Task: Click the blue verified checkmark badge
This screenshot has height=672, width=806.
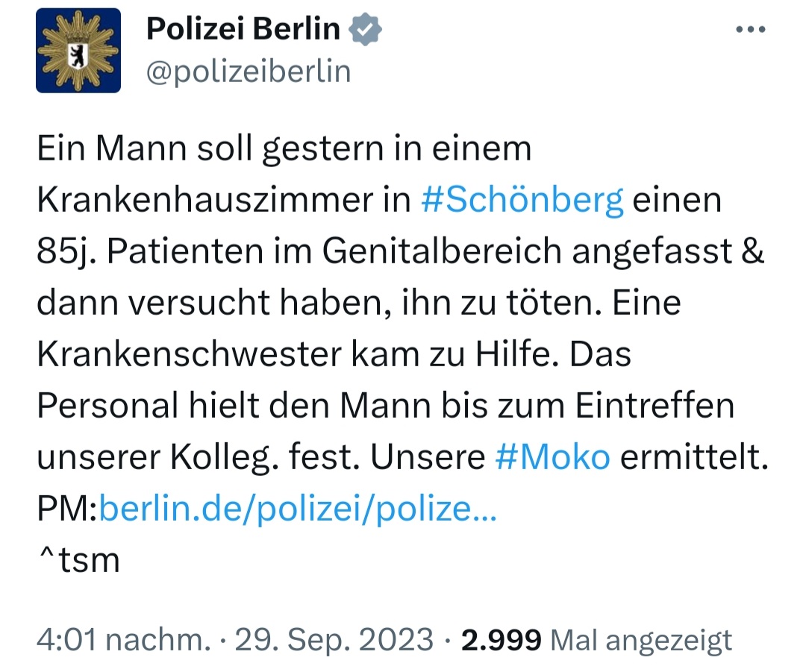Action: (x=366, y=30)
